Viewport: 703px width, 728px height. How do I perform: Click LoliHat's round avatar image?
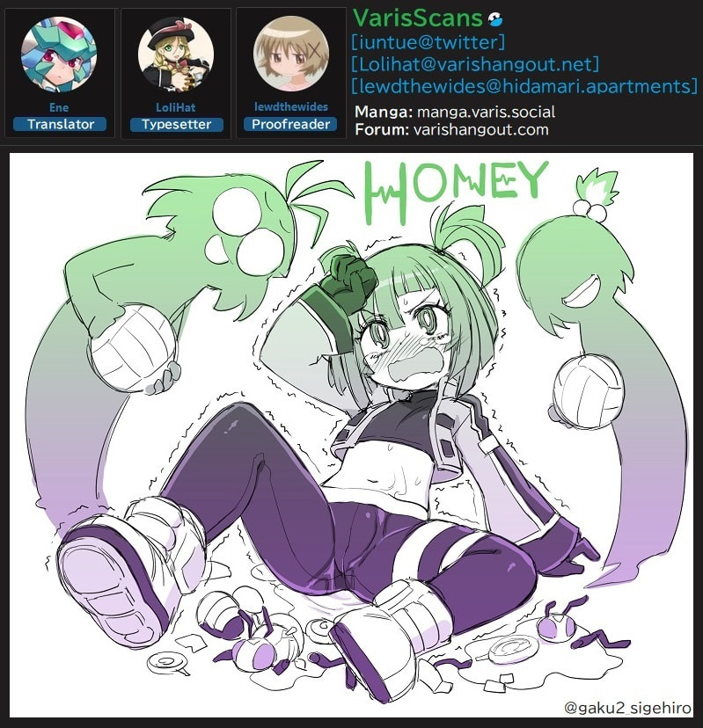pos(176,54)
